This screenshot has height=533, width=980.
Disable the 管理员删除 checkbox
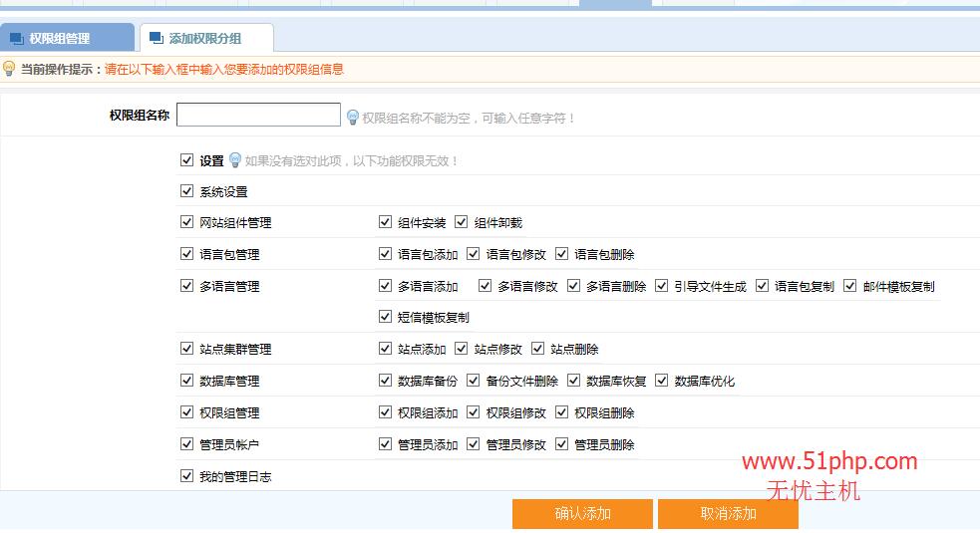[x=561, y=444]
